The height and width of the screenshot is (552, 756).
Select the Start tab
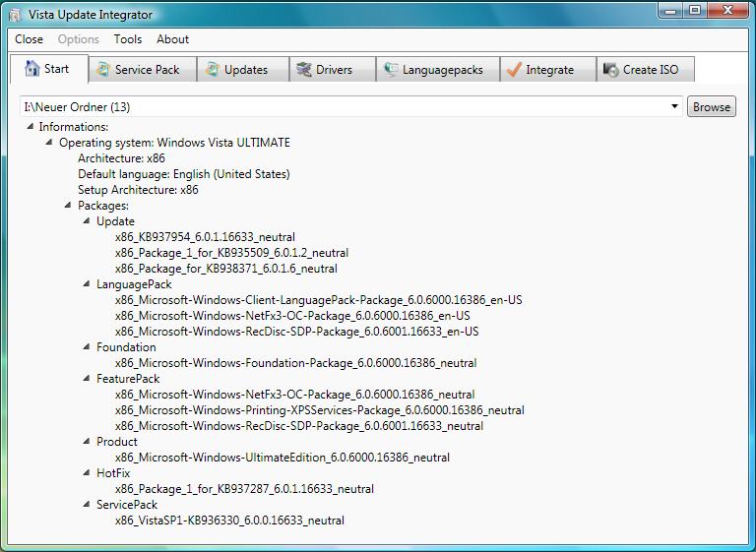click(49, 69)
